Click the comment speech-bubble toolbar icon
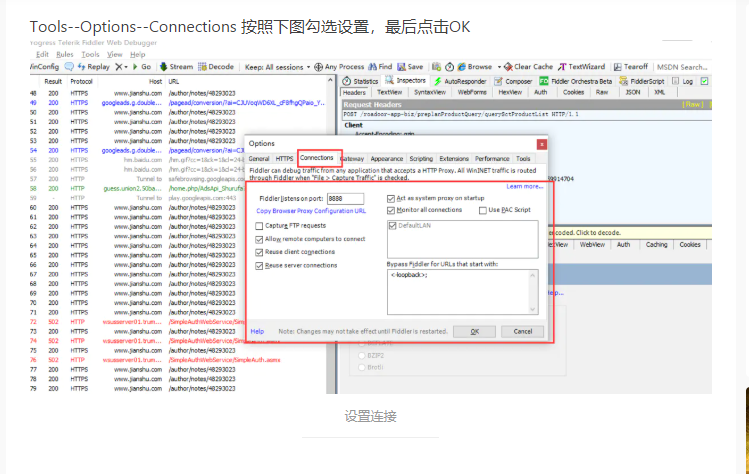The width and height of the screenshot is (749, 474). point(69,66)
